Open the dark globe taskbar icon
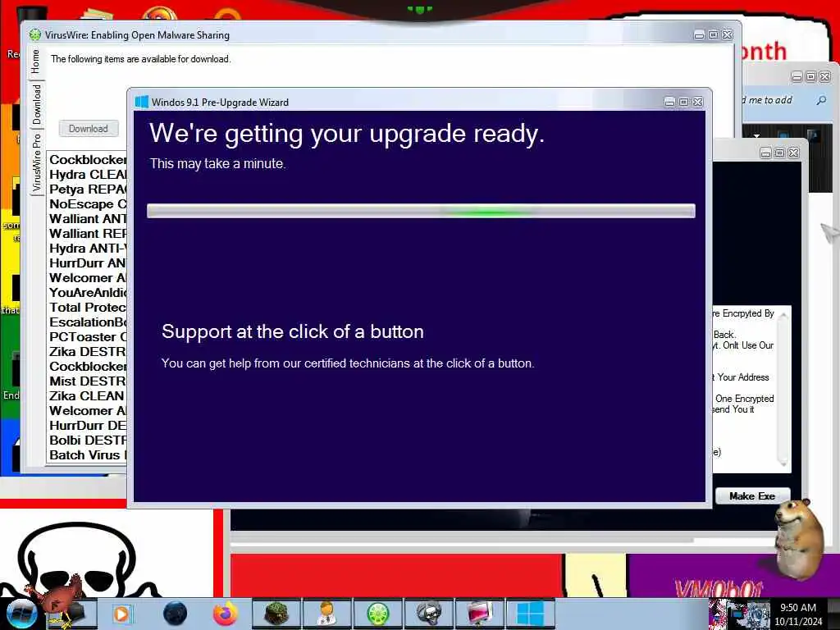840x630 pixels. click(175, 614)
